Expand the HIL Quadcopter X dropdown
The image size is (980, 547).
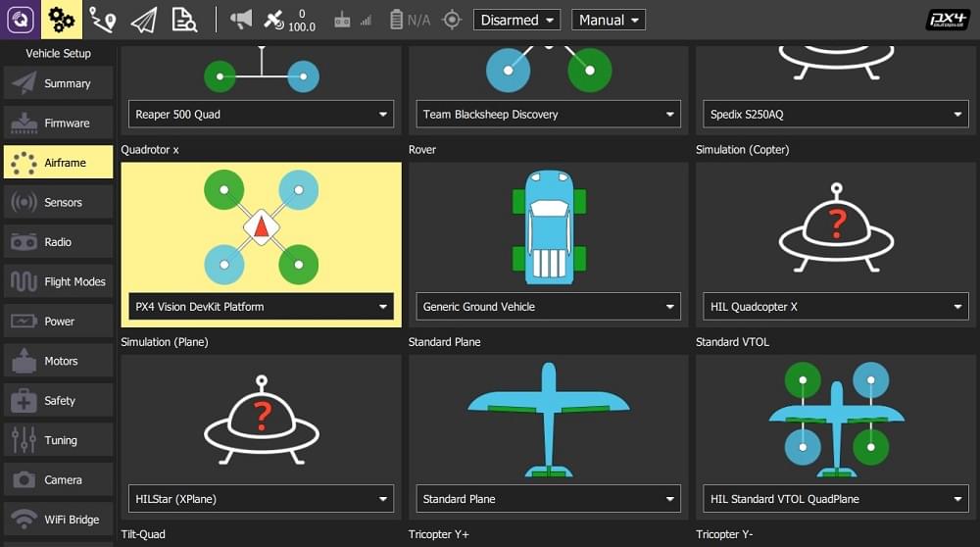click(x=836, y=307)
